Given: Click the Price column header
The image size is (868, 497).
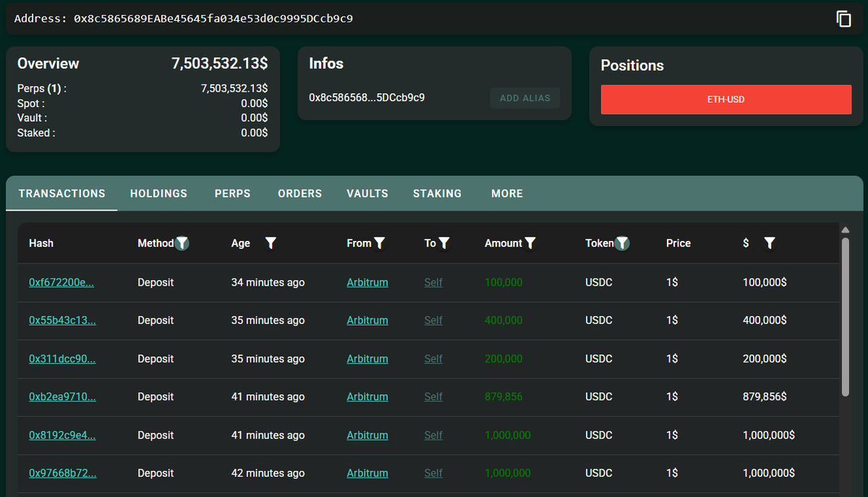Looking at the screenshot, I should (678, 243).
